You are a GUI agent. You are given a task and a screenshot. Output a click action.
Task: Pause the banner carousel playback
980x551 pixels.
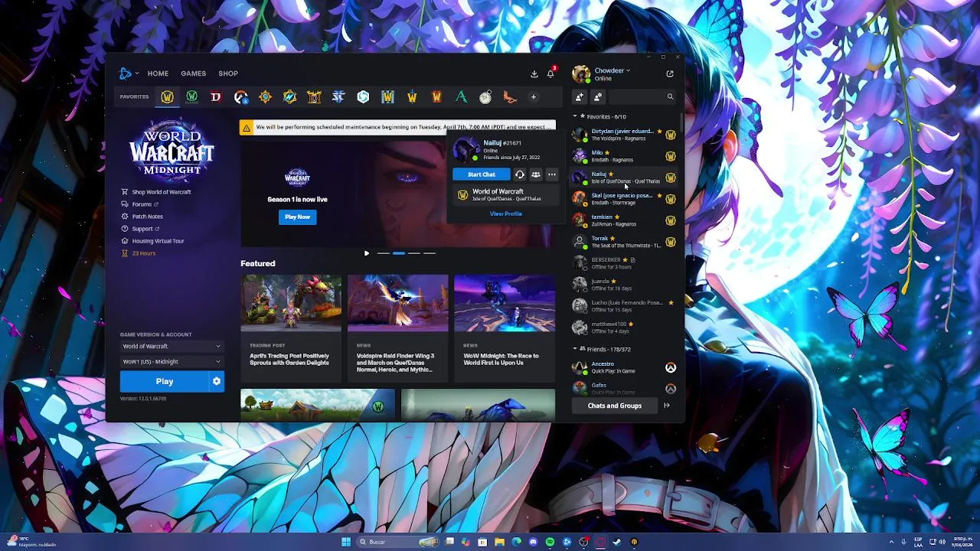[x=366, y=253]
